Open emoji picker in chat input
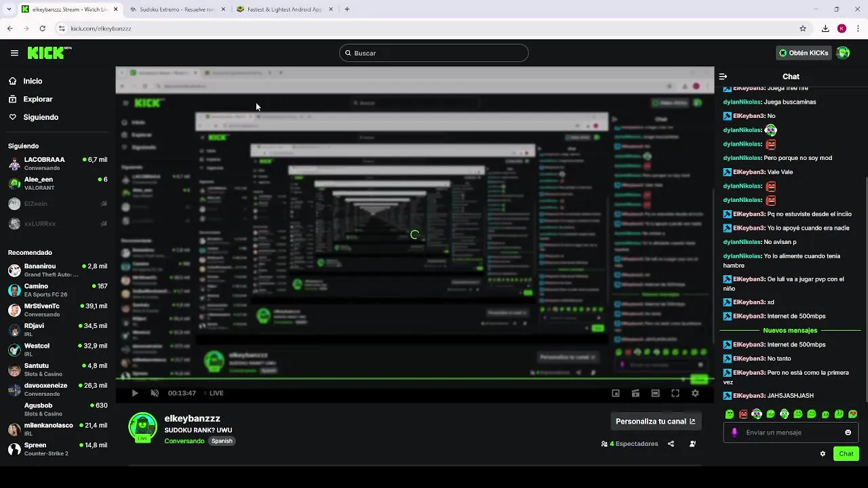The height and width of the screenshot is (488, 868). click(x=848, y=432)
